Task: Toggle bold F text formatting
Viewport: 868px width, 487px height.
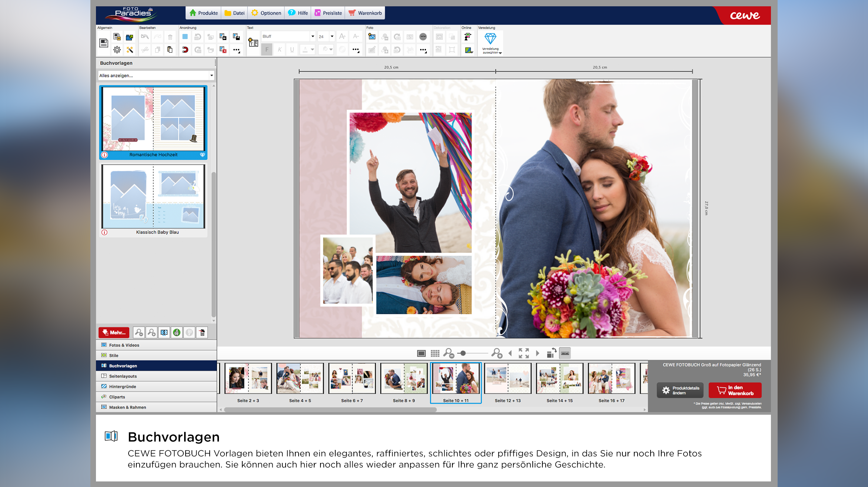Action: [x=267, y=50]
